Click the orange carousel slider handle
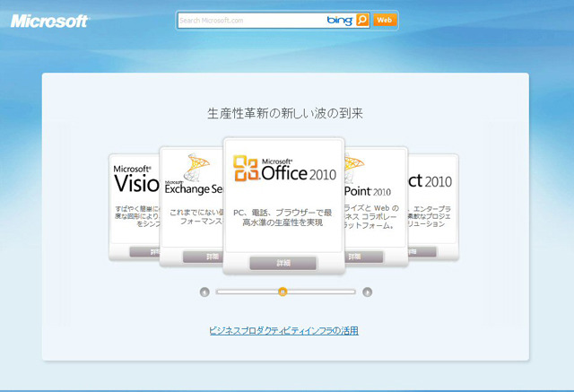This screenshot has width=574, height=392. pyautogui.click(x=283, y=292)
